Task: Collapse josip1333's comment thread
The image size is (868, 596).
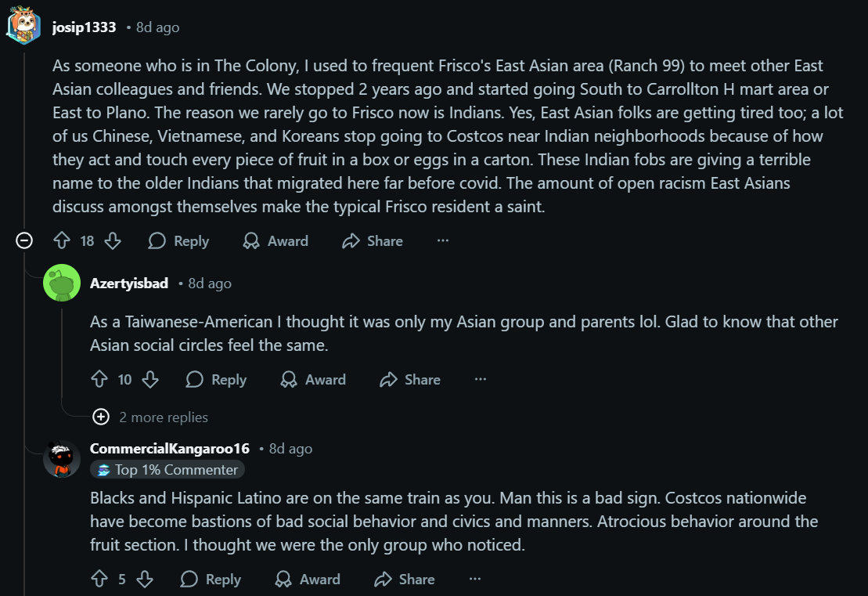Action: (24, 241)
